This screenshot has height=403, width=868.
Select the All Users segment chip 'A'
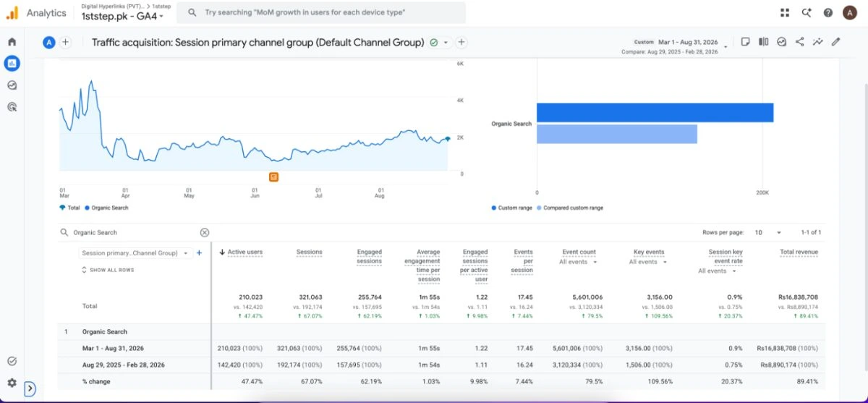49,42
